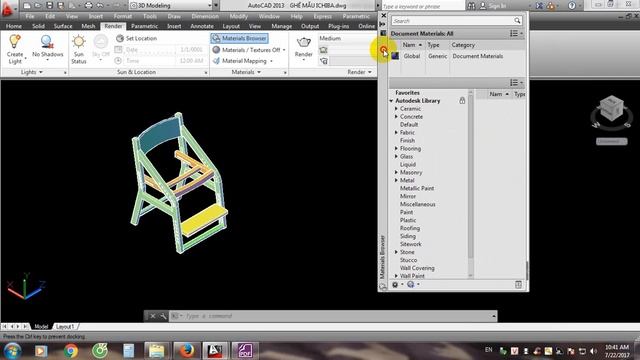Image resolution: width=640 pixels, height=360 pixels.
Task: Click the search magnifier icon
Action: (x=517, y=21)
